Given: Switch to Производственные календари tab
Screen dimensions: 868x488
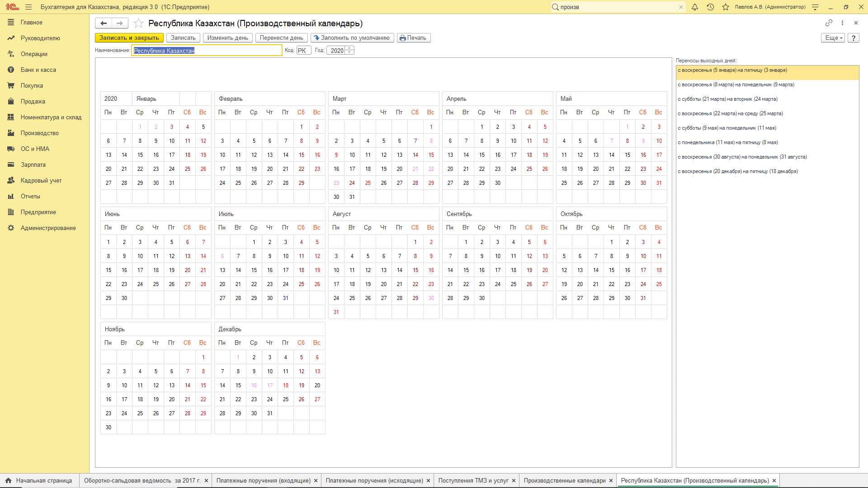Looking at the screenshot, I should pyautogui.click(x=564, y=481).
